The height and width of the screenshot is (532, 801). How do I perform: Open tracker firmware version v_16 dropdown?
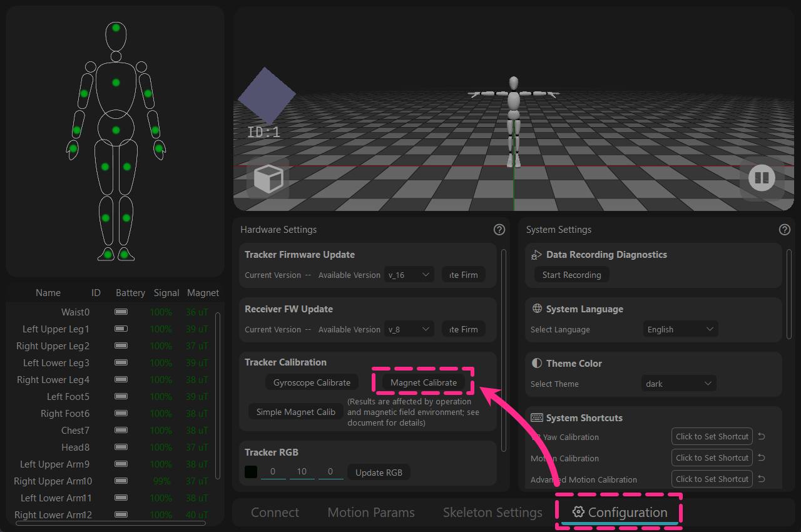pyautogui.click(x=409, y=275)
